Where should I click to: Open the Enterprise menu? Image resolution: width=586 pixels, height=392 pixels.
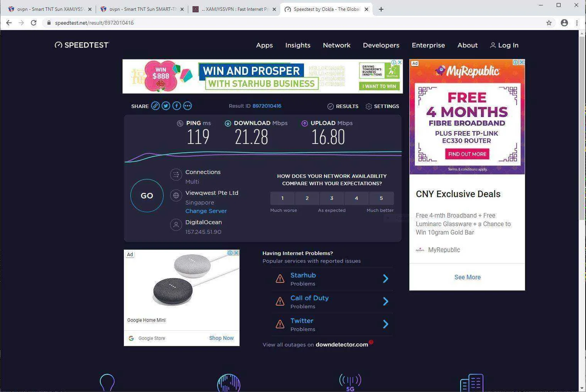tap(428, 45)
